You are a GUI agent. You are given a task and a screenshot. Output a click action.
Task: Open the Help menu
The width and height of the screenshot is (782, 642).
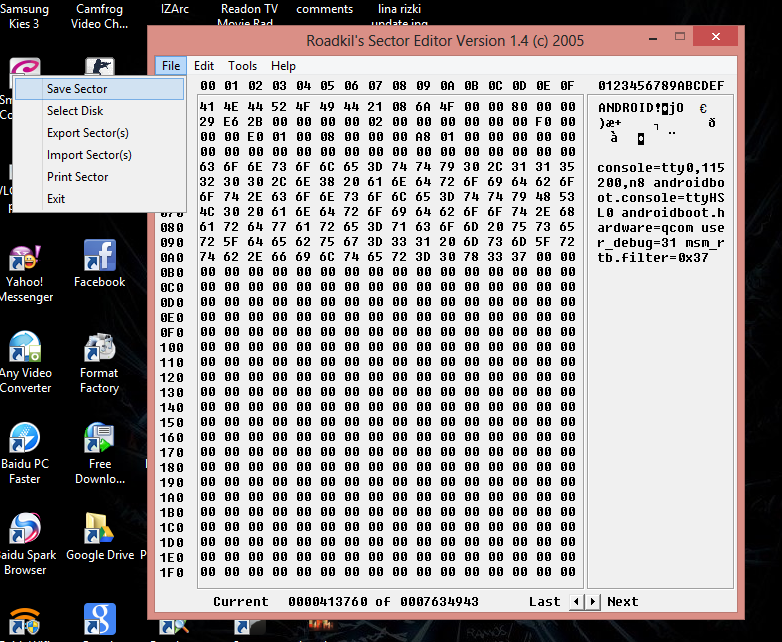(x=283, y=66)
